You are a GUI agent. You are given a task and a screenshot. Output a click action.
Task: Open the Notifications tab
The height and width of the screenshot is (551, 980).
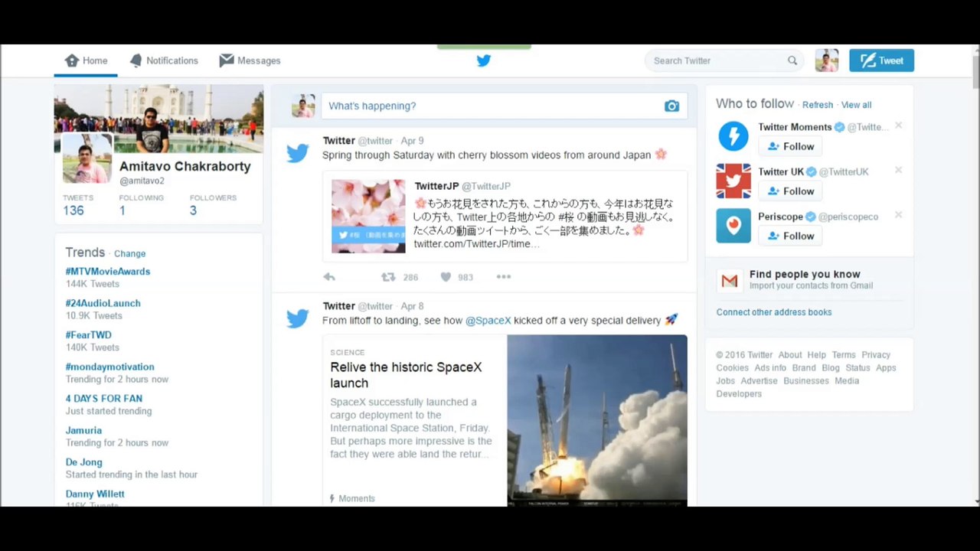164,60
